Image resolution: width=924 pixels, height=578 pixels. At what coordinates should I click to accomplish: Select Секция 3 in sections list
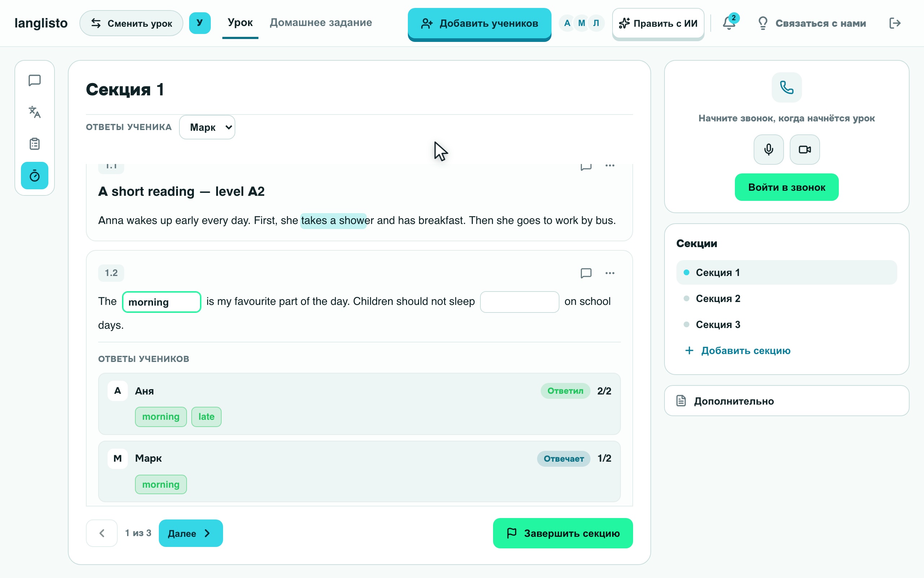[x=786, y=324]
